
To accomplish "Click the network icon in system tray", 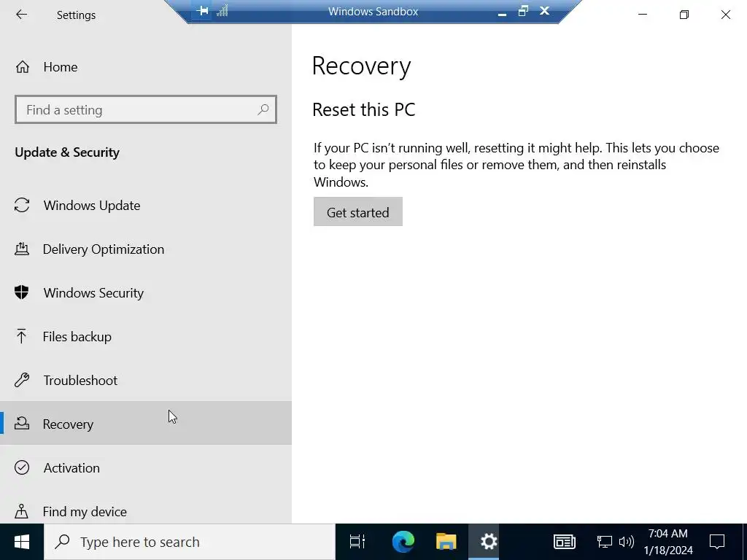I will click(604, 542).
